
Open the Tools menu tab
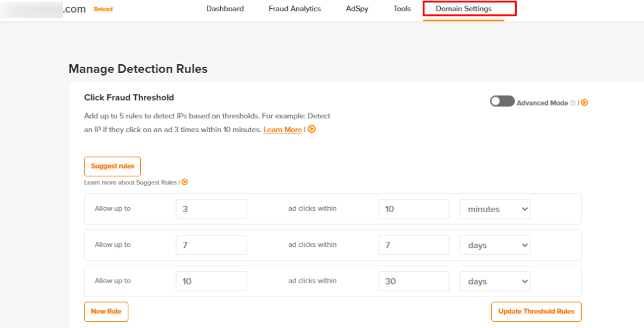click(x=402, y=9)
